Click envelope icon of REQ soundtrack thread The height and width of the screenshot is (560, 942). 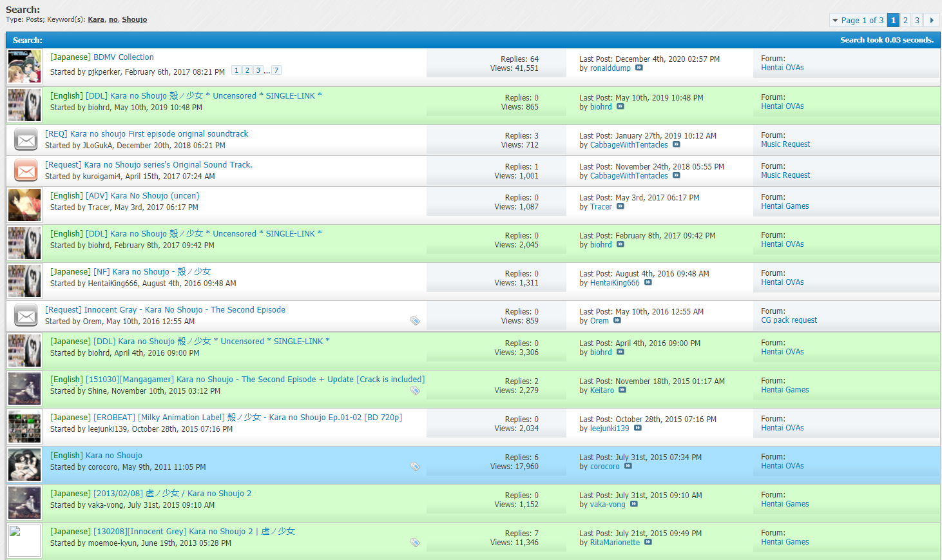(x=26, y=139)
